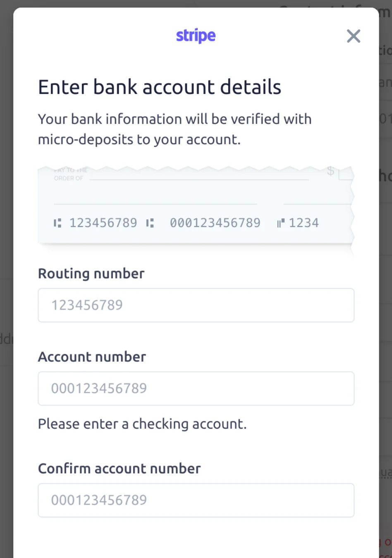Click the Routing number label
This screenshot has width=392, height=558.
point(91,274)
